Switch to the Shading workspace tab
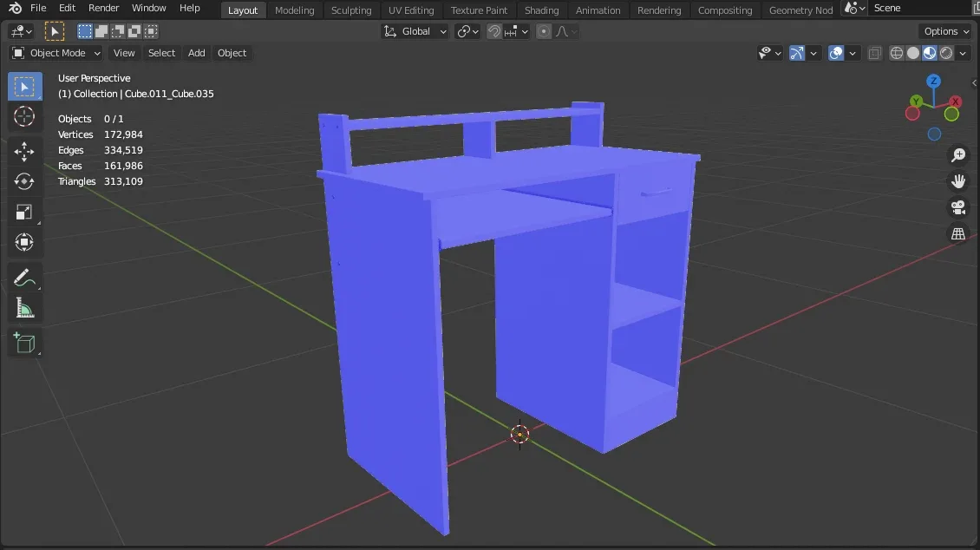This screenshot has width=980, height=550. coord(541,10)
